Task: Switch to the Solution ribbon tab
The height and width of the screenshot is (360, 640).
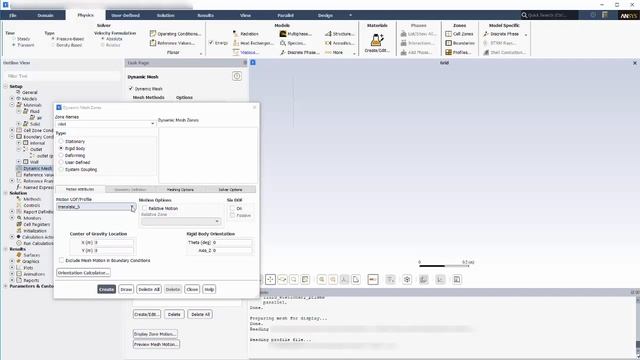Action: click(x=166, y=15)
